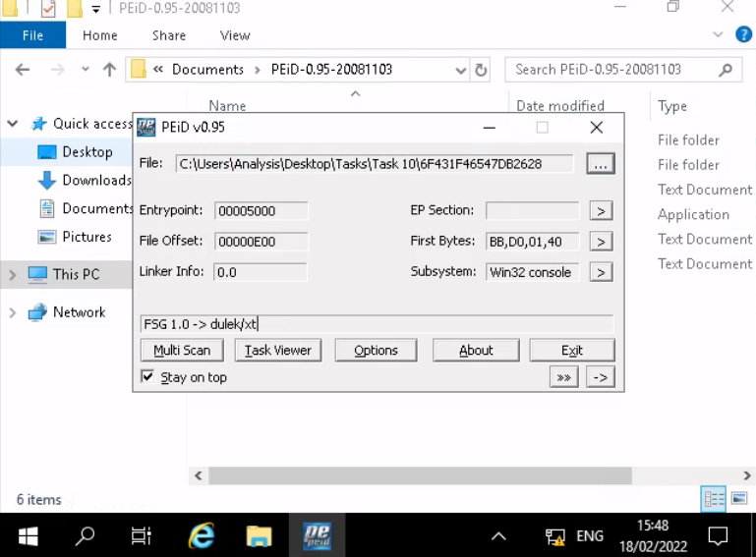This screenshot has height=557, width=756.
Task: Switch to the View ribbon tab
Action: click(x=234, y=35)
